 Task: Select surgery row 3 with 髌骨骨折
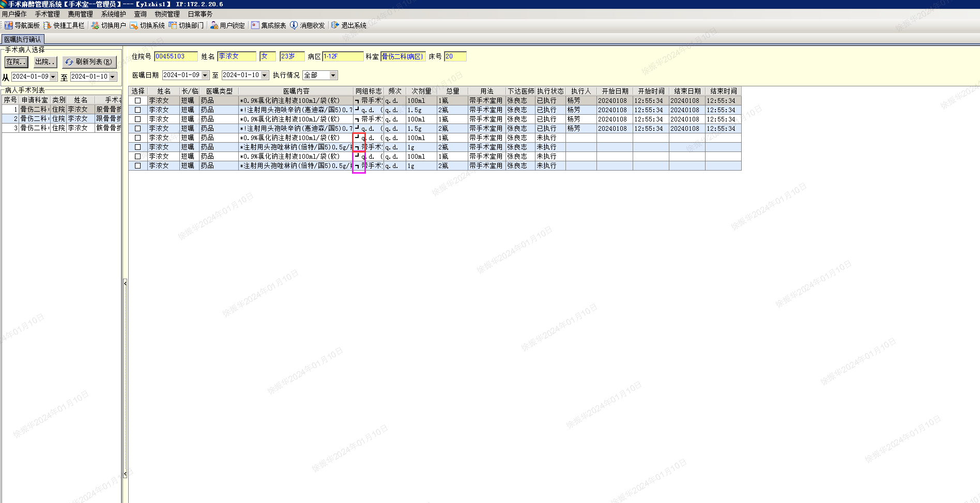[62, 128]
